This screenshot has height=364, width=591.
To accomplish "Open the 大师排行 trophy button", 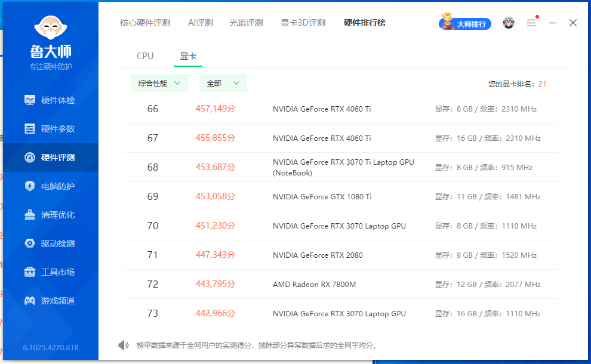I will click(x=464, y=23).
